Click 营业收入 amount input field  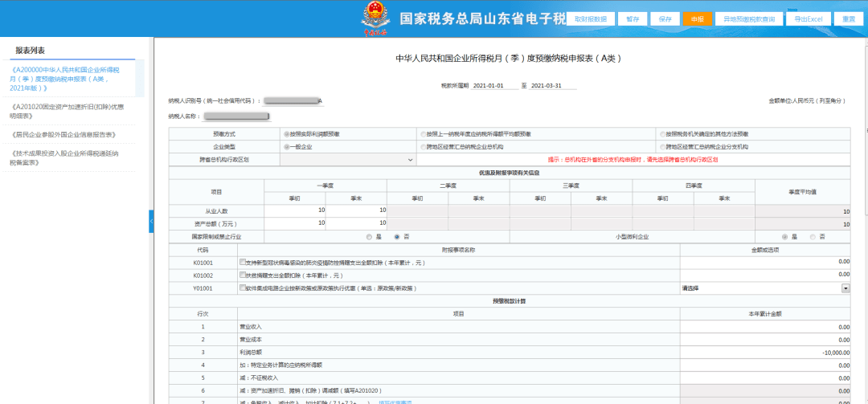(765, 327)
